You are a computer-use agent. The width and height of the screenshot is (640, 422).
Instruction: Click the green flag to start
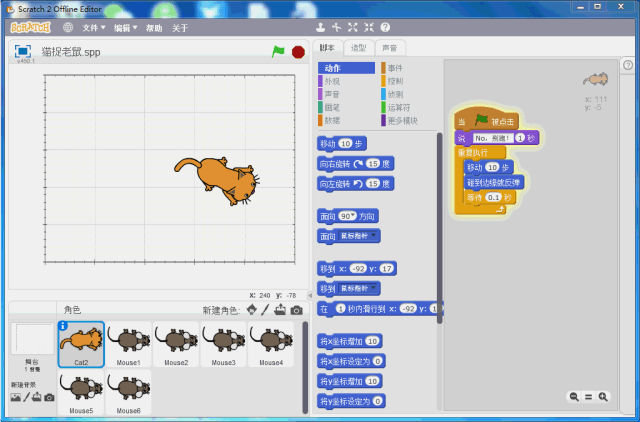point(278,52)
